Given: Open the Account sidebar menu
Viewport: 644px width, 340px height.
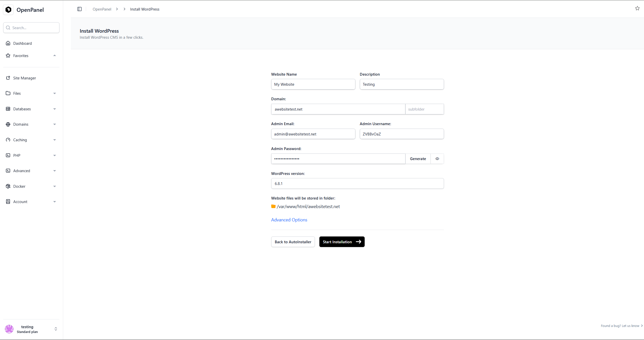Looking at the screenshot, I should (31, 202).
